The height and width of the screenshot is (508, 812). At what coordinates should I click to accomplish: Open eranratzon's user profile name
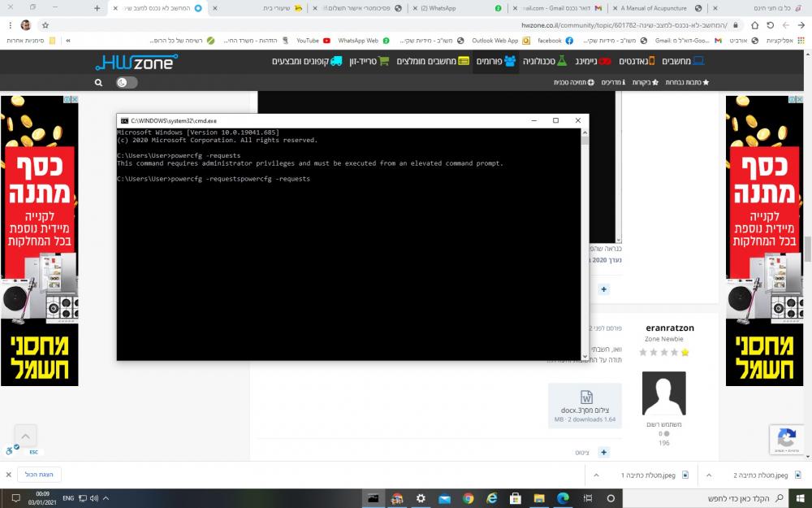(x=670, y=328)
